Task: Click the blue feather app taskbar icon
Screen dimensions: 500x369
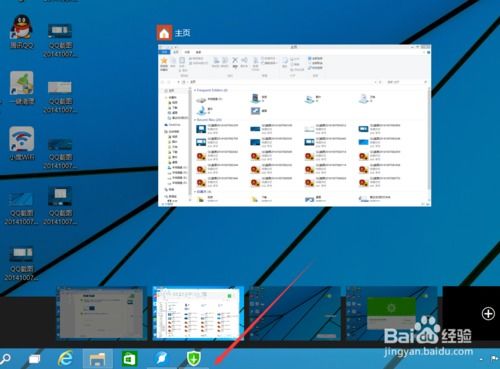Action: pos(162,358)
